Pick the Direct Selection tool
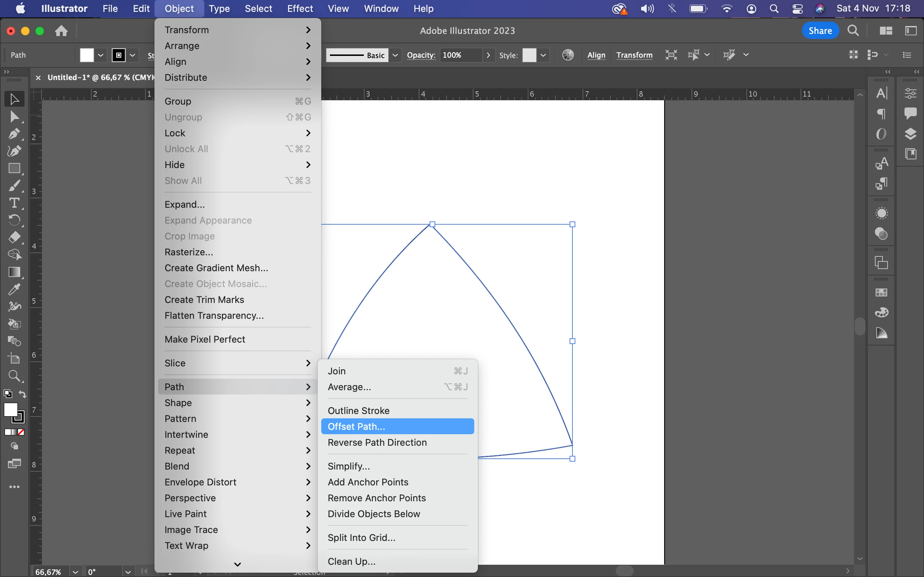This screenshot has height=577, width=924. (14, 117)
